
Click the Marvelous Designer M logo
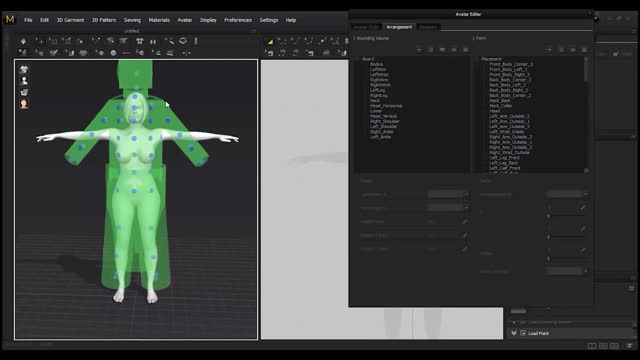pyautogui.click(x=10, y=19)
